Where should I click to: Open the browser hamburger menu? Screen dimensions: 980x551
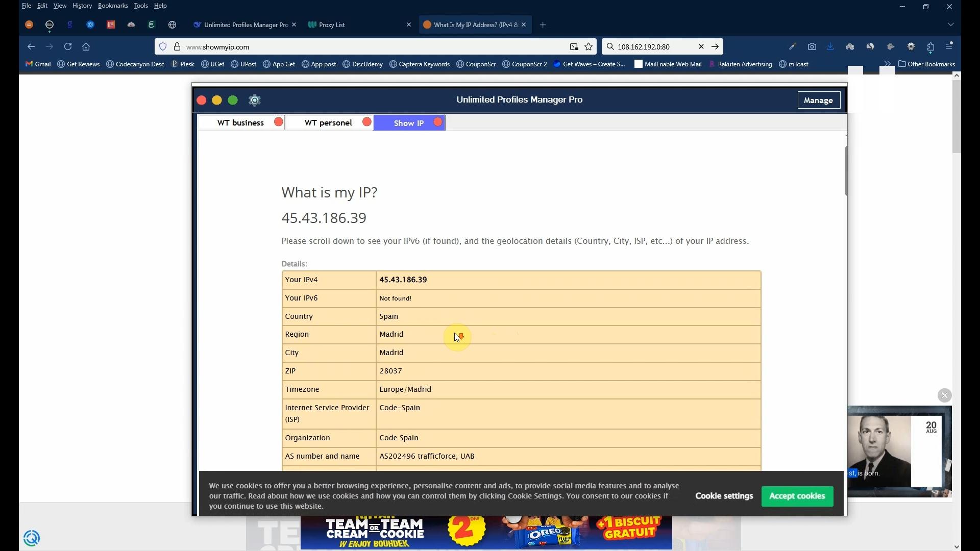pyautogui.click(x=949, y=46)
